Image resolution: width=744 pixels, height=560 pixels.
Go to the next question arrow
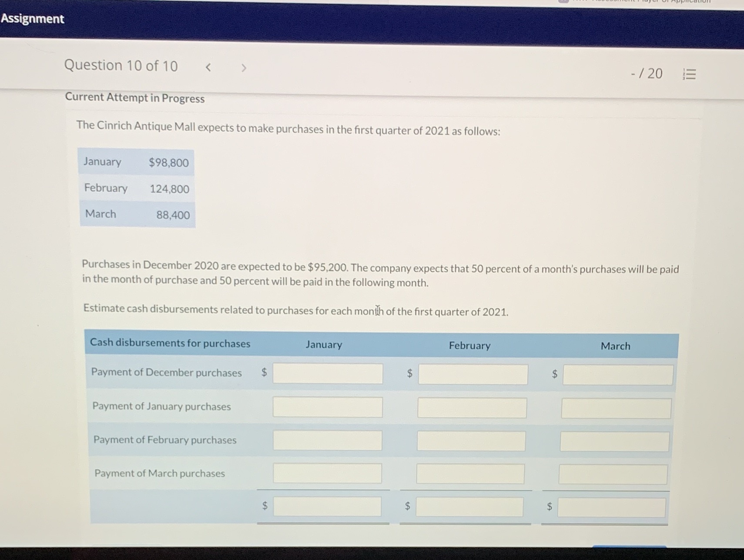(244, 68)
